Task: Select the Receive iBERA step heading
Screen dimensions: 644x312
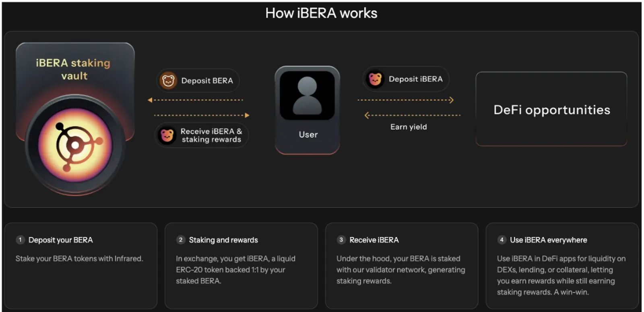Action: click(x=374, y=240)
